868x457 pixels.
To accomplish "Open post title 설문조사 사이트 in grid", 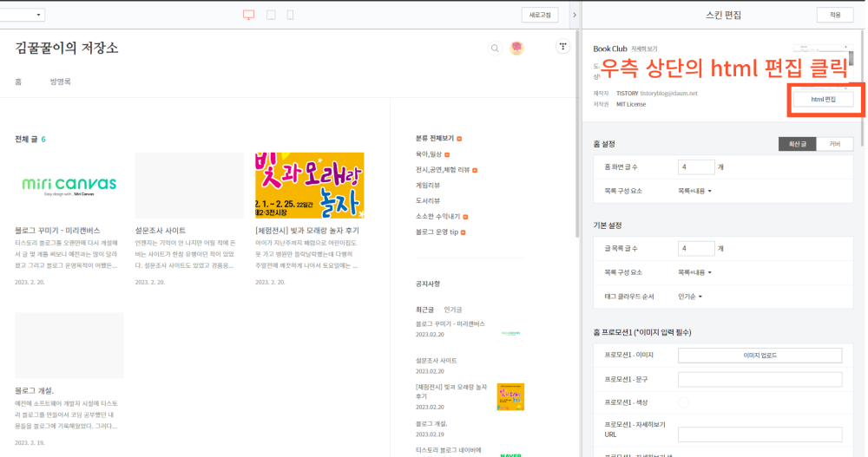I will (161, 231).
